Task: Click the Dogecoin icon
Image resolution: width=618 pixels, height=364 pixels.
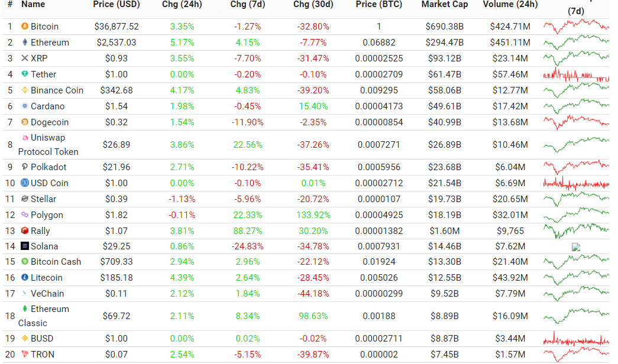Action: 24,122
